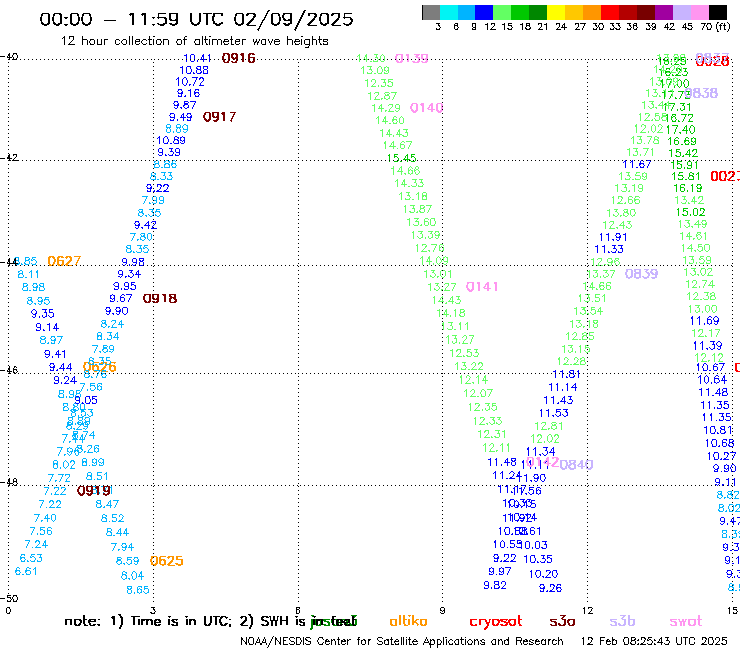Click the orange 0625 time label

166,561
